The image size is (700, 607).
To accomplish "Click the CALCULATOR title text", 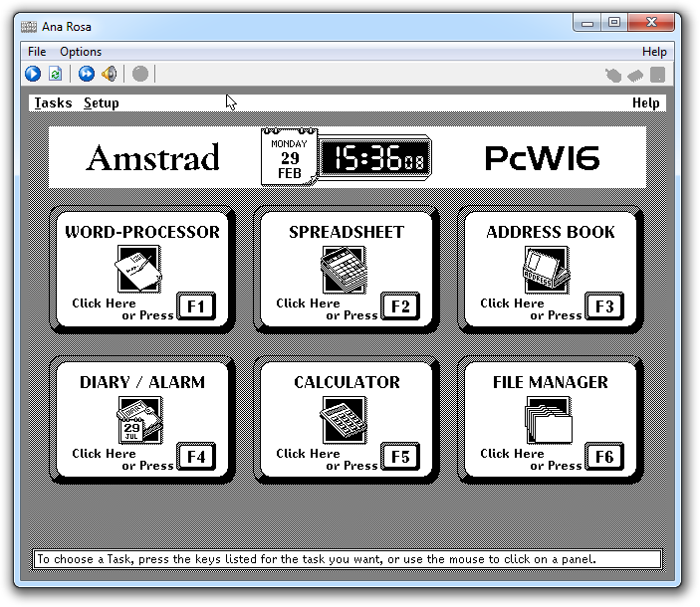I will pos(347,382).
